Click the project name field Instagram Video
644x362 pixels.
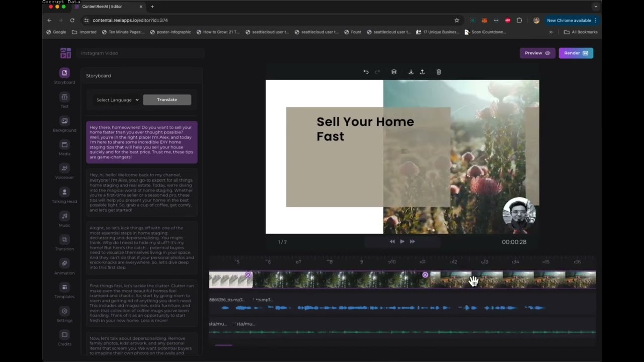(141, 53)
